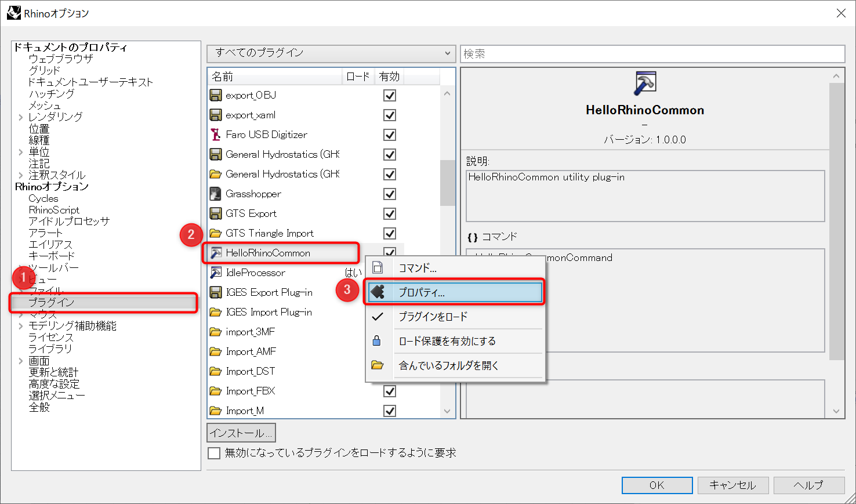Screen dimensions: 856x504
Task: Sort the list by the ロード column header
Action: (358, 77)
